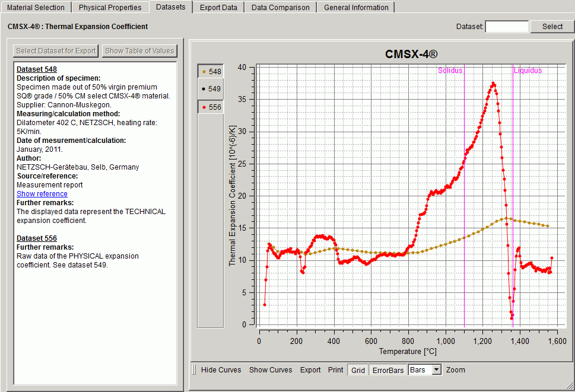Click the Solidus label on chart
Image resolution: width=575 pixels, height=392 pixels.
(450, 71)
